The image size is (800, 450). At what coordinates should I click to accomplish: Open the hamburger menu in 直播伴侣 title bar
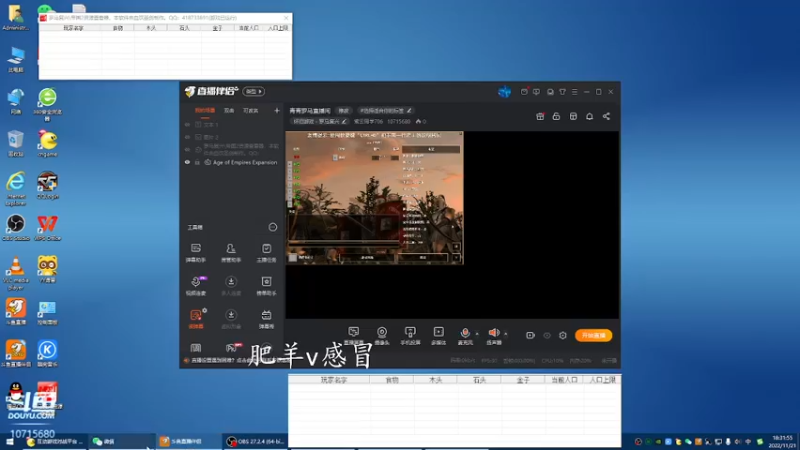click(574, 92)
